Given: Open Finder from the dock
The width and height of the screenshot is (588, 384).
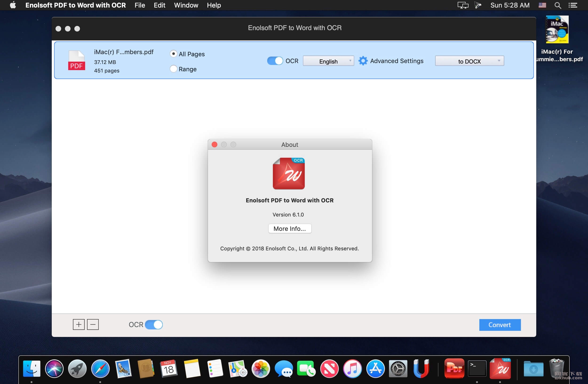Looking at the screenshot, I should [x=32, y=369].
